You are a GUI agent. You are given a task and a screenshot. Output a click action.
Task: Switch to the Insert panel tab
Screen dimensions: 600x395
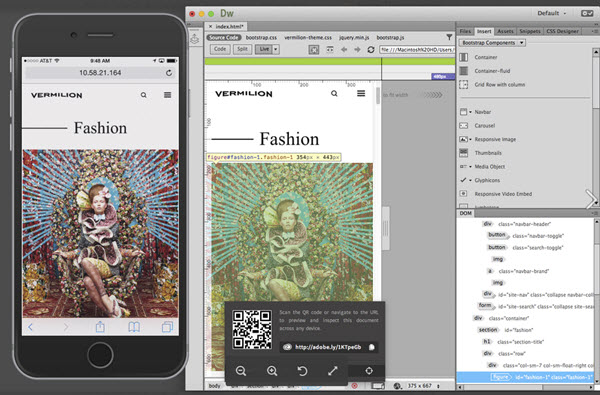(484, 31)
